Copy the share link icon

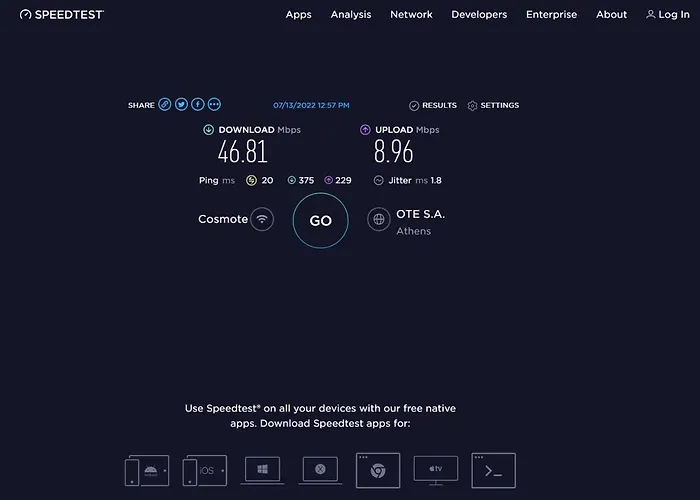point(165,105)
